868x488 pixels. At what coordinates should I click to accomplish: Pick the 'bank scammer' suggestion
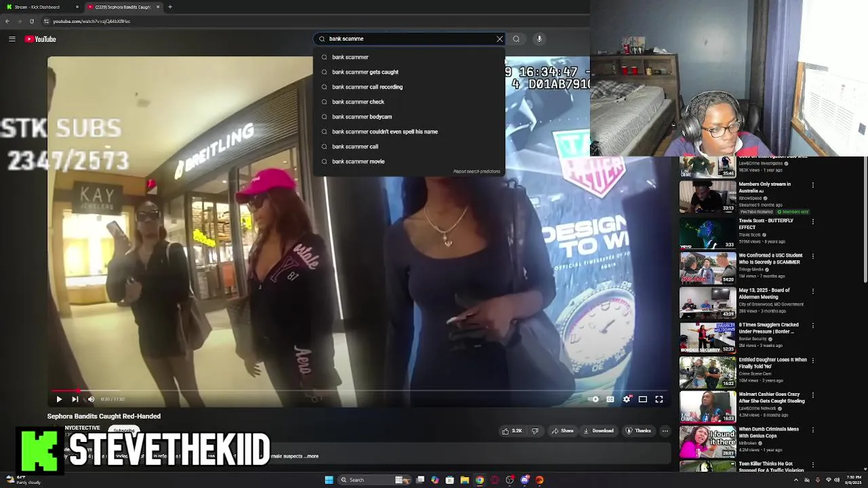(x=410, y=57)
